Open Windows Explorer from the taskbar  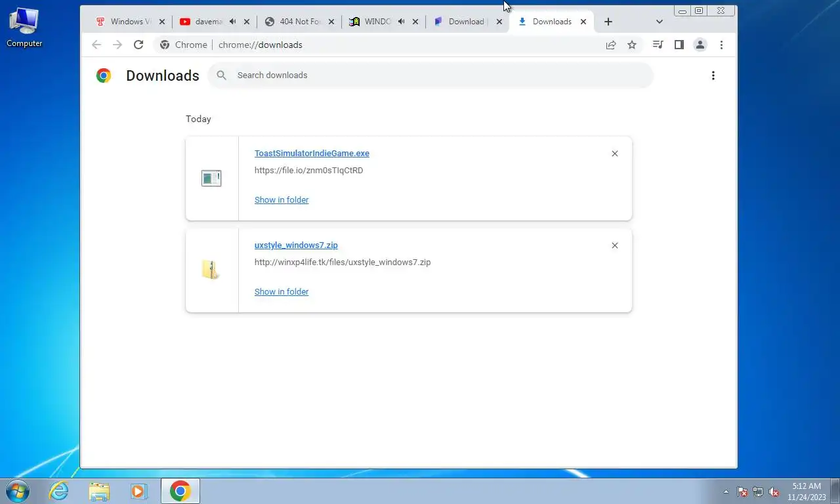click(99, 491)
